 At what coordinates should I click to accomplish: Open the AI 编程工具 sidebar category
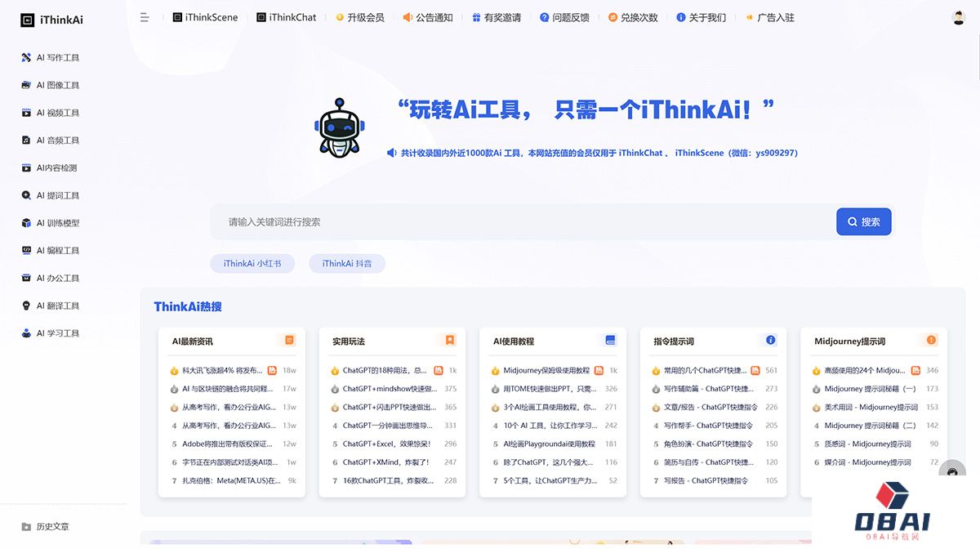51,251
